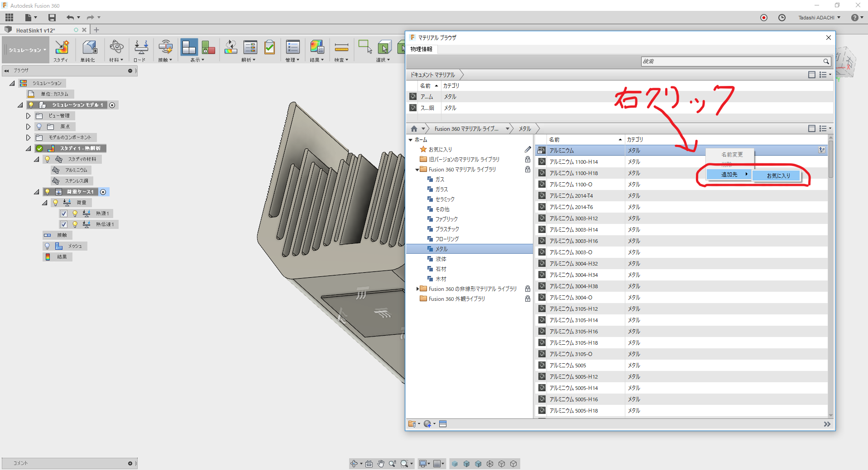Expand the モデルのコンポーネント tree node
This screenshot has width=868, height=470.
coord(28,138)
